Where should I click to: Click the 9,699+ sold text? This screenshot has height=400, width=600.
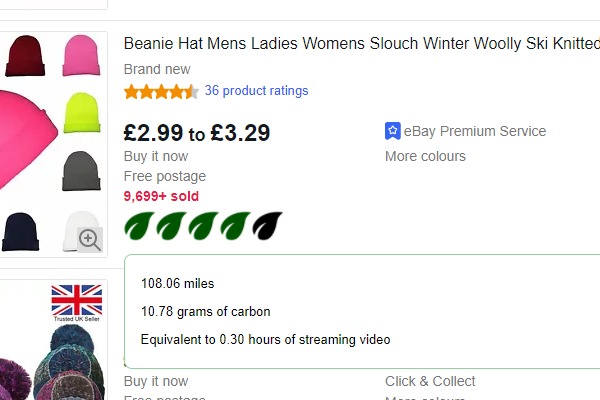coord(161,196)
